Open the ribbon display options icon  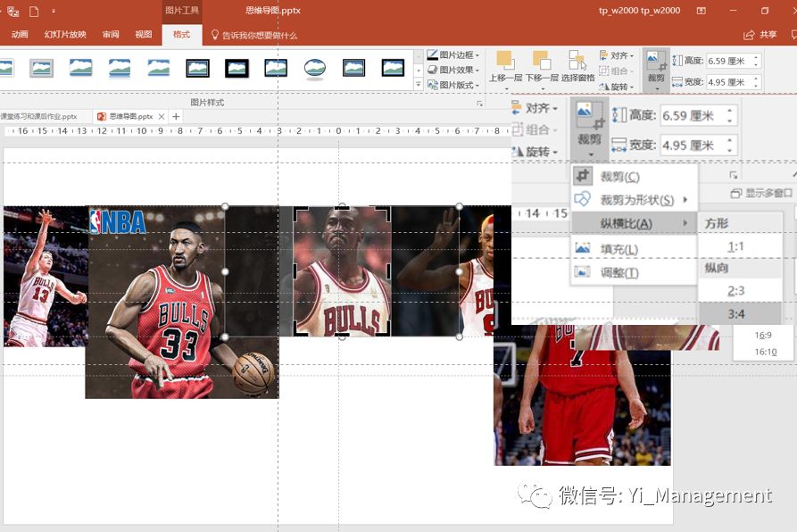click(701, 11)
